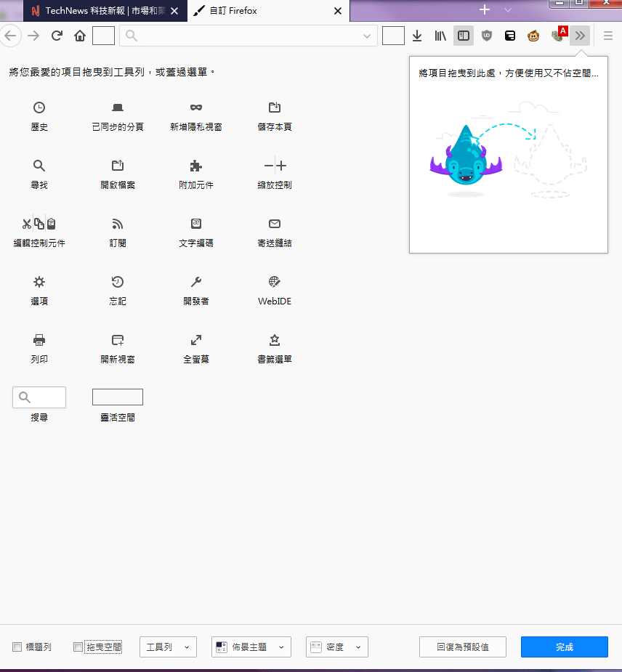Viewport: 622px width, 672px height.
Task: Open the URL bar history dropdown arrow
Action: click(367, 36)
